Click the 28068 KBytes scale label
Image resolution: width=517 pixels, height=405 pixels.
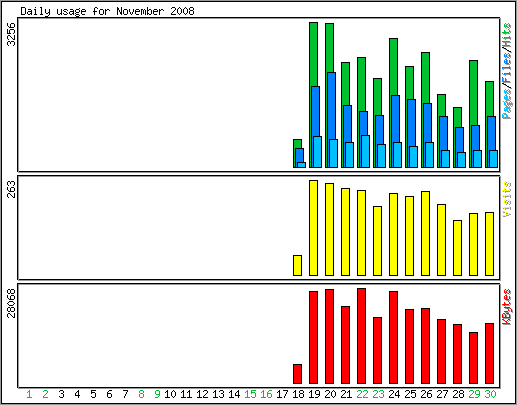click(11, 303)
